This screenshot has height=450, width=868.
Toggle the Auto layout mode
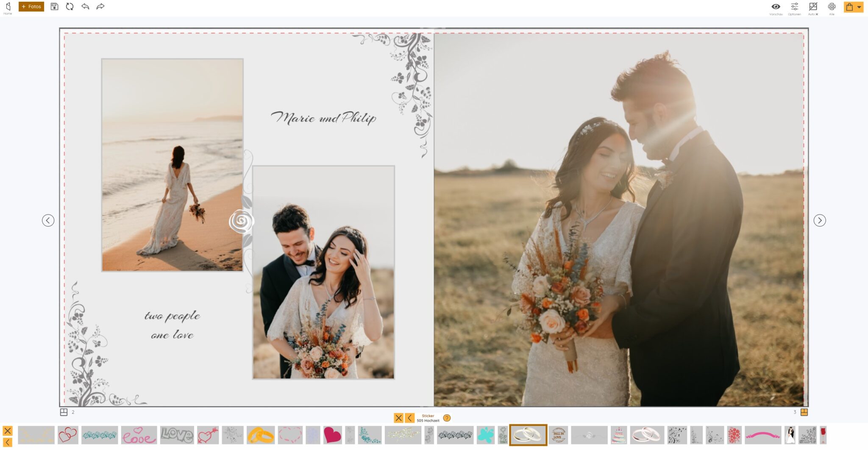click(x=812, y=8)
